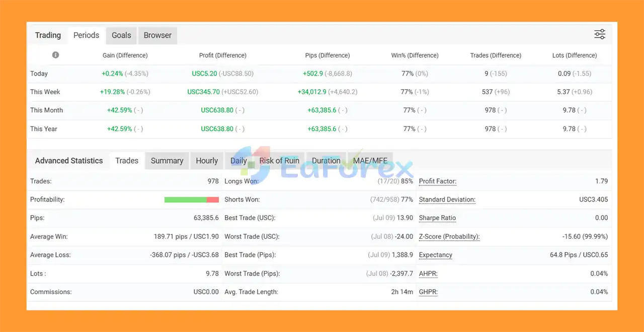The image size is (644, 332).
Task: Click the info circle icon in the Periods table
Action: (55, 55)
